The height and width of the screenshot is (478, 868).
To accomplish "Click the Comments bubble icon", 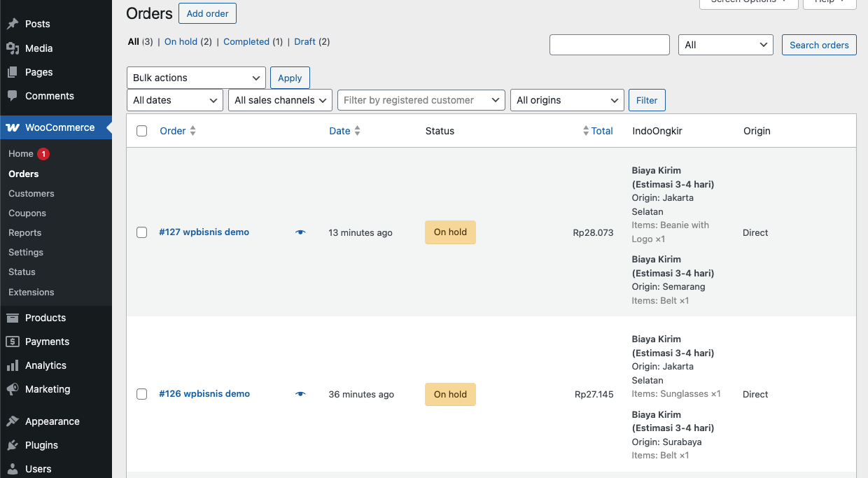I will (x=13, y=96).
